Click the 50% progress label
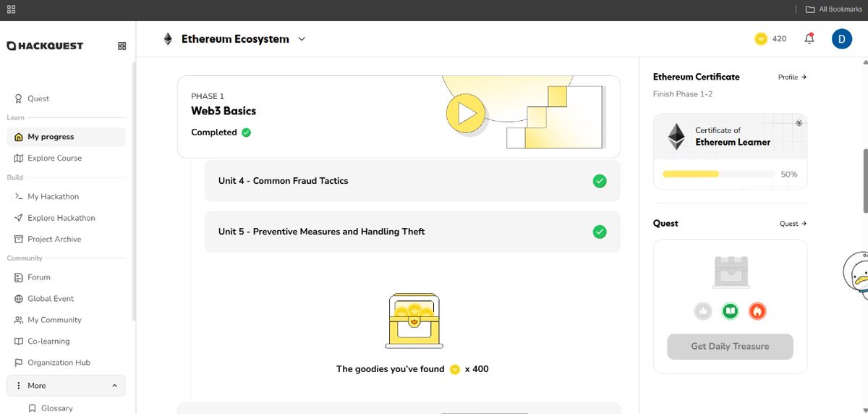This screenshot has width=868, height=414. pyautogui.click(x=789, y=174)
